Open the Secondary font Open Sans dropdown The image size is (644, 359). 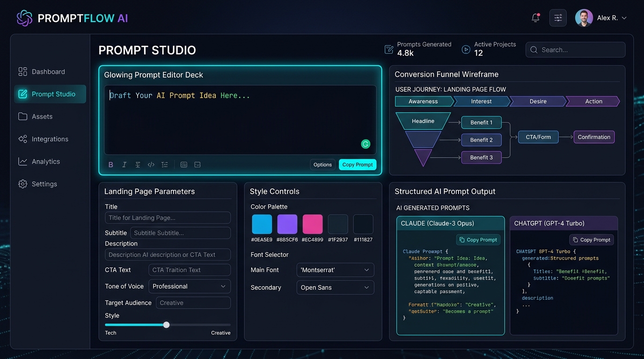click(x=335, y=287)
